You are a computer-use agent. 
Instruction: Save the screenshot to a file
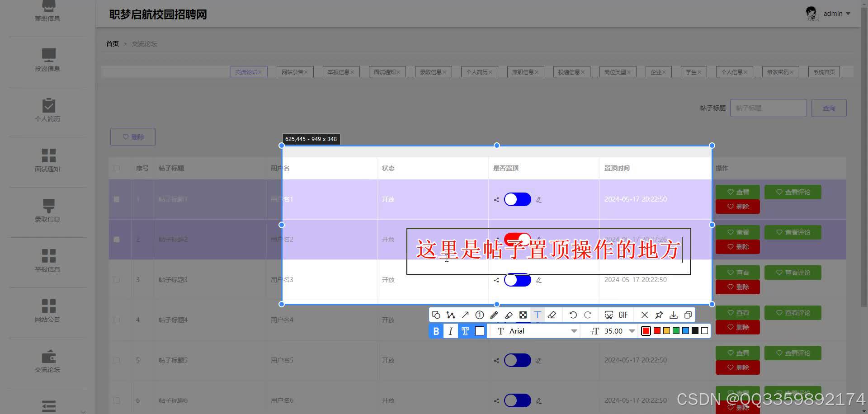pos(674,315)
